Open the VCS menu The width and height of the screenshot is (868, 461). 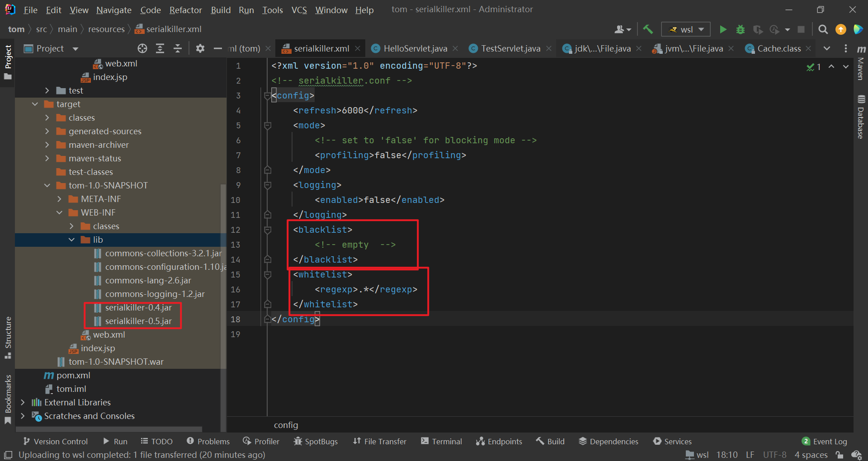pos(299,10)
